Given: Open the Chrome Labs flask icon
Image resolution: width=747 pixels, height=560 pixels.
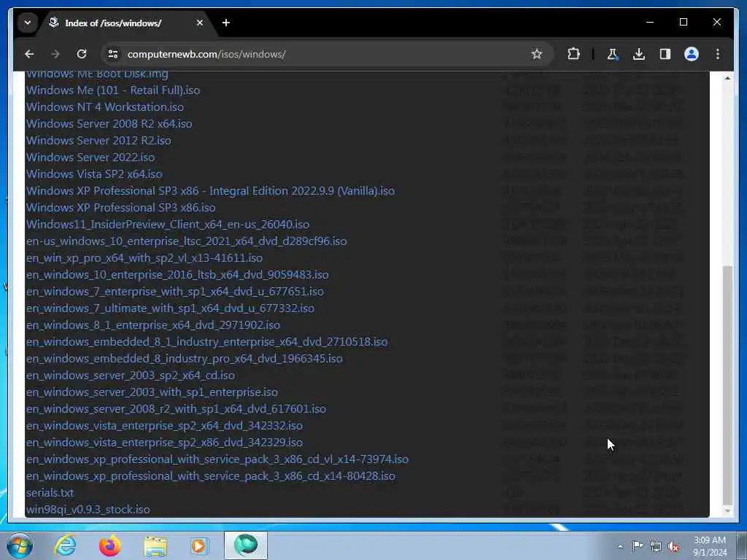Looking at the screenshot, I should 613,54.
